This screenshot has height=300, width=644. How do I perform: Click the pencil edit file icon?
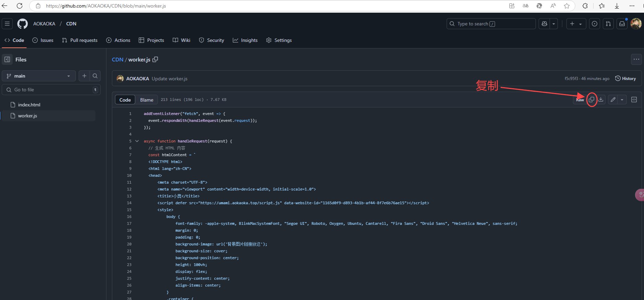pos(613,100)
